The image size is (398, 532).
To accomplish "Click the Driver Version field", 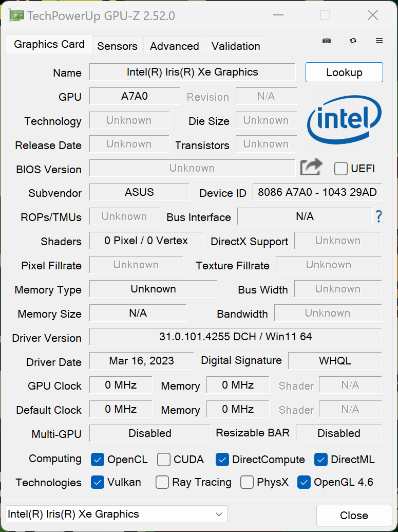I will (x=235, y=337).
